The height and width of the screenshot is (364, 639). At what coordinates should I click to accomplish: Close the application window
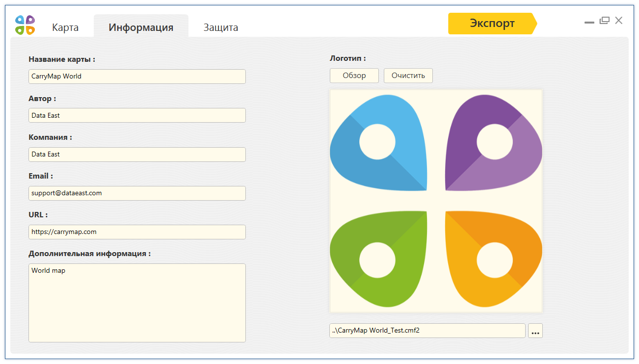pos(619,21)
